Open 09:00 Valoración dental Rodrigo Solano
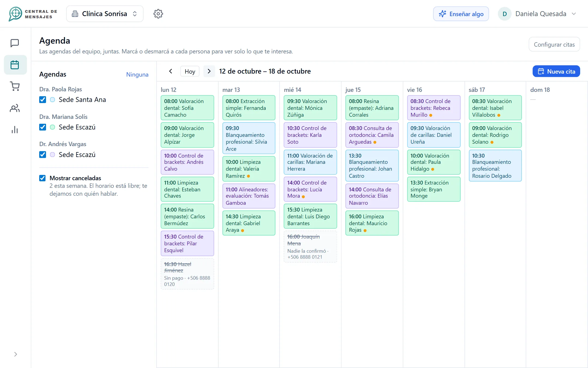The image size is (588, 368). [495, 135]
